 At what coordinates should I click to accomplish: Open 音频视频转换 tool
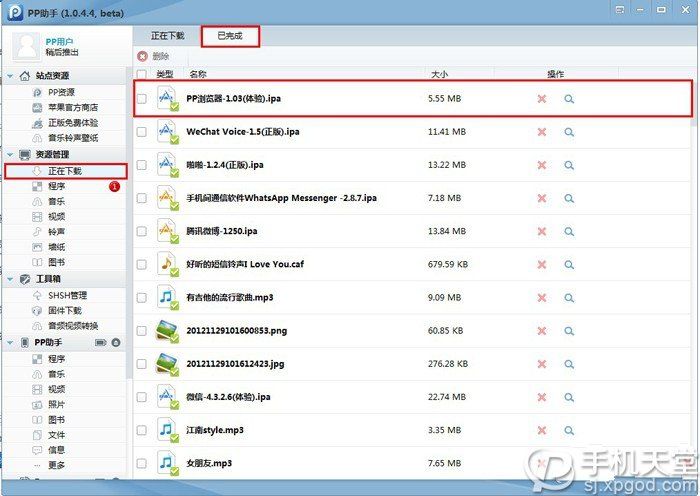click(73, 325)
